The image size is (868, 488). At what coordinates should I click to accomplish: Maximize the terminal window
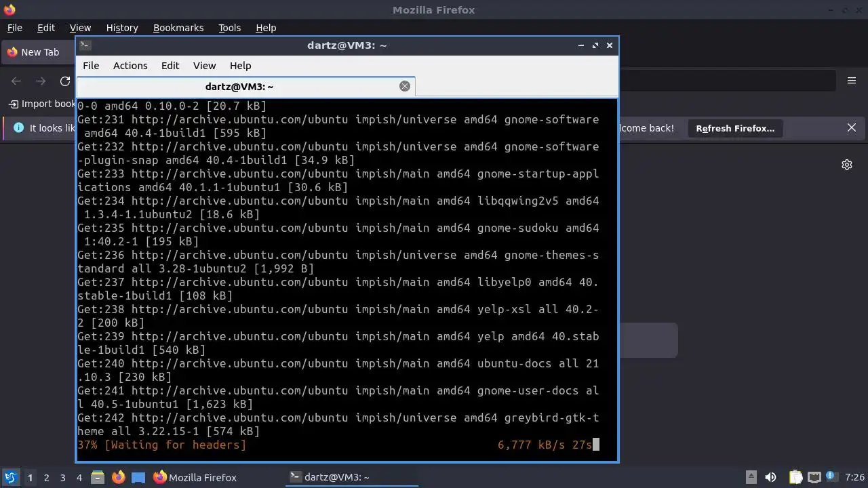(595, 45)
